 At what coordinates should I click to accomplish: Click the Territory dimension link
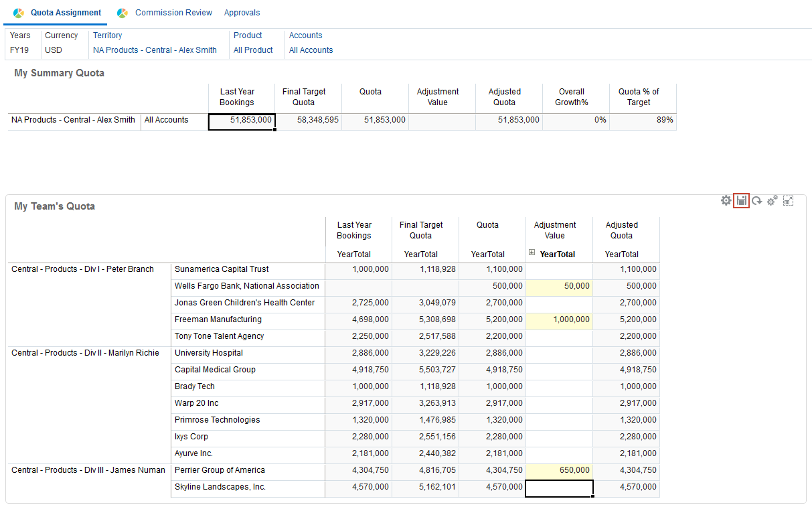point(107,35)
